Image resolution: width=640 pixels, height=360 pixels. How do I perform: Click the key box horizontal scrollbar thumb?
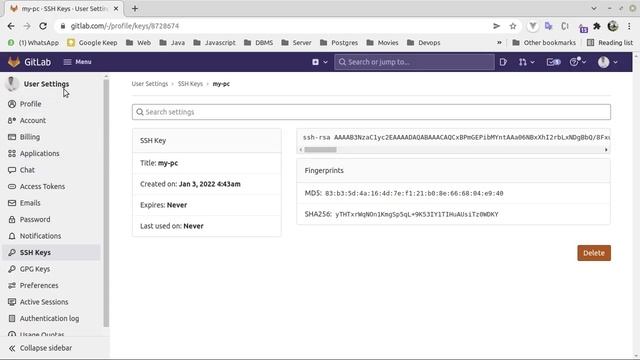tap(320, 150)
